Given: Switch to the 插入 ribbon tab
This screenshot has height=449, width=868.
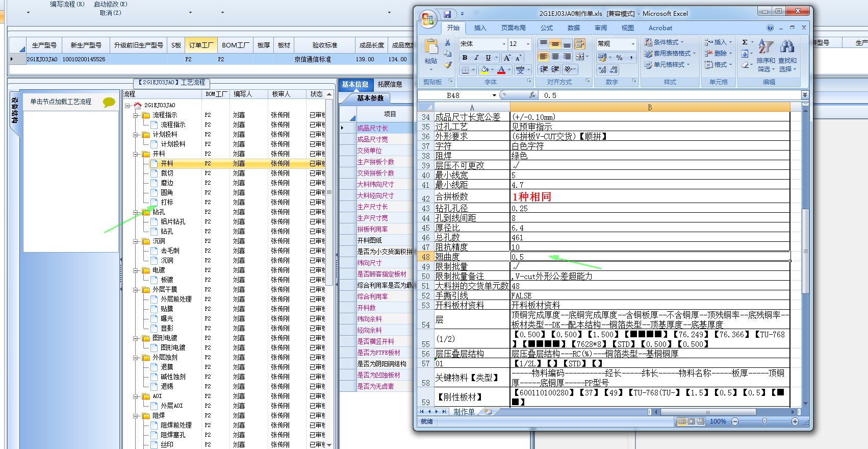Looking at the screenshot, I should [480, 28].
